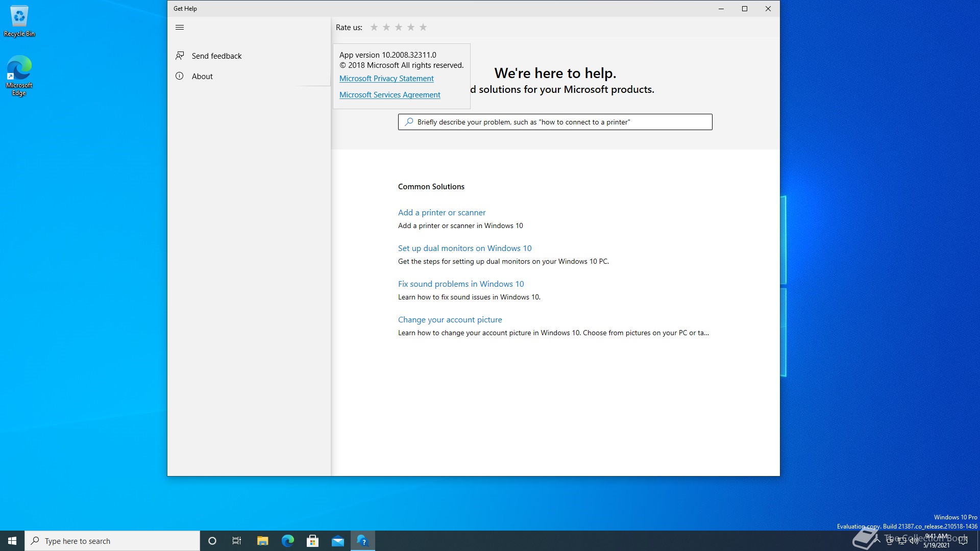Open Cortana from the taskbar
980x551 pixels.
(x=212, y=541)
